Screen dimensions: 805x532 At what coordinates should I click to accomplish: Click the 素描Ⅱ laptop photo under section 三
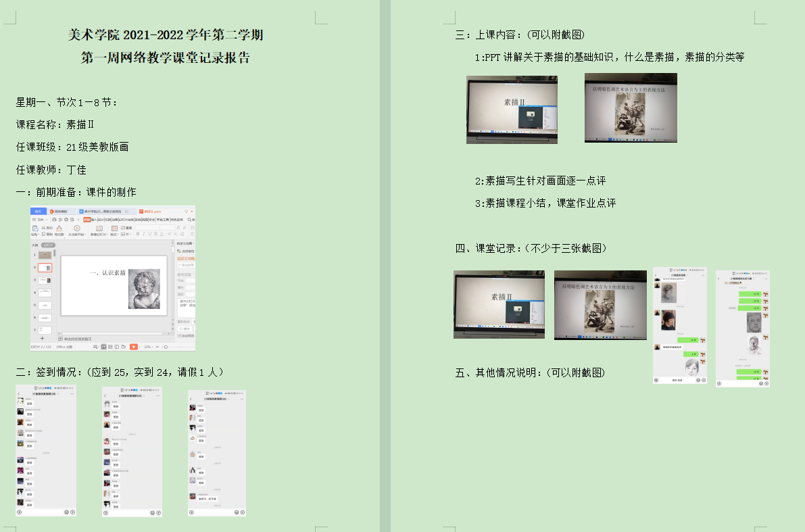(x=512, y=110)
